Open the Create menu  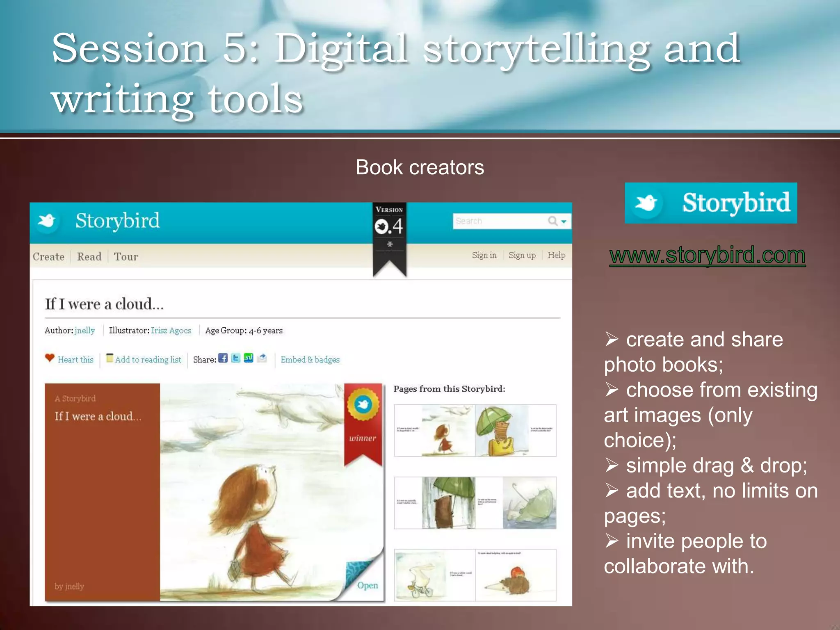coord(48,257)
